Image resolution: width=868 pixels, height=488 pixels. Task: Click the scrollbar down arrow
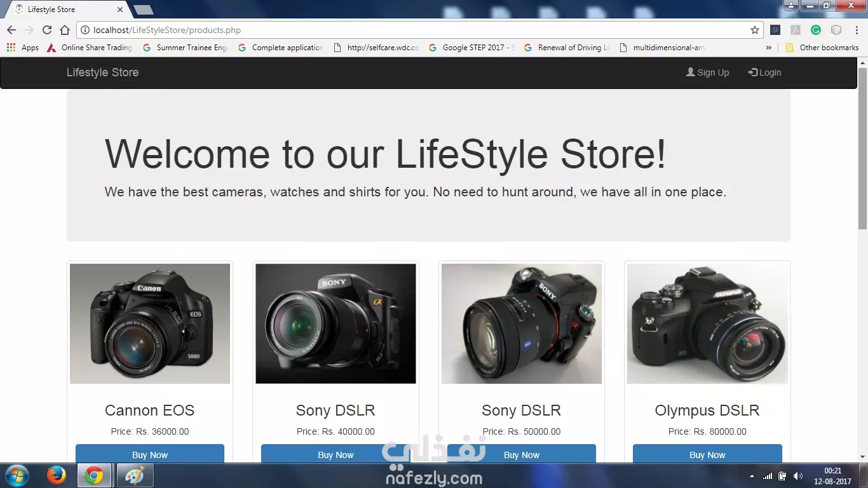(862, 457)
